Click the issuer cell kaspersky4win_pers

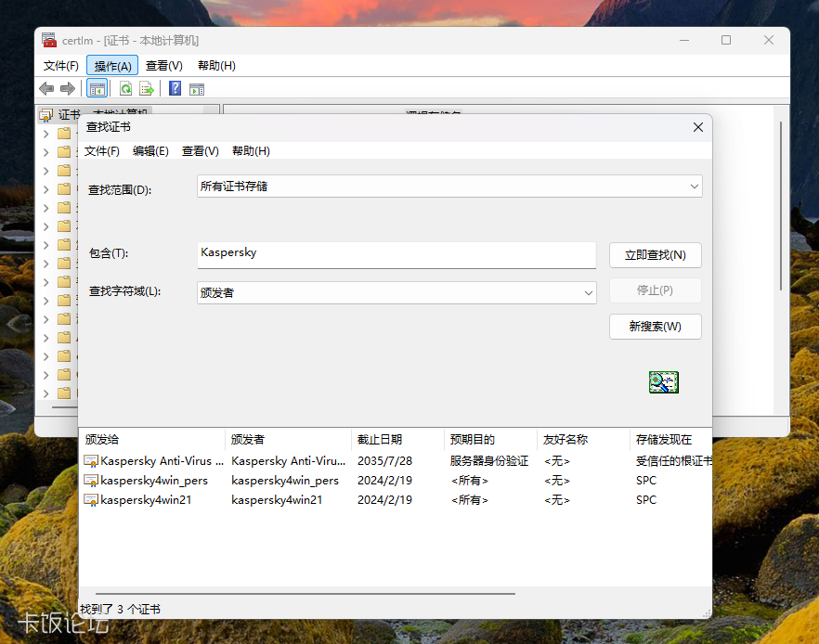click(285, 481)
